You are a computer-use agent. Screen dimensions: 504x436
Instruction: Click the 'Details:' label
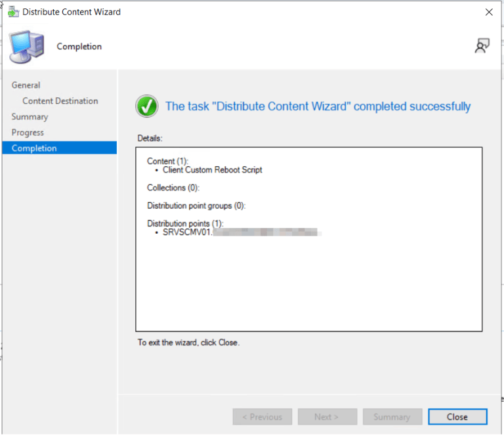(x=150, y=139)
